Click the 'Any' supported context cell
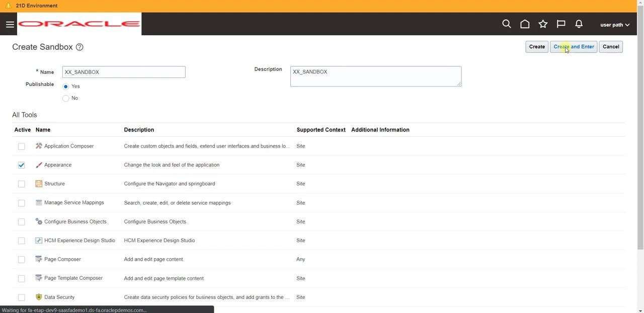This screenshot has width=644, height=313. (301, 259)
